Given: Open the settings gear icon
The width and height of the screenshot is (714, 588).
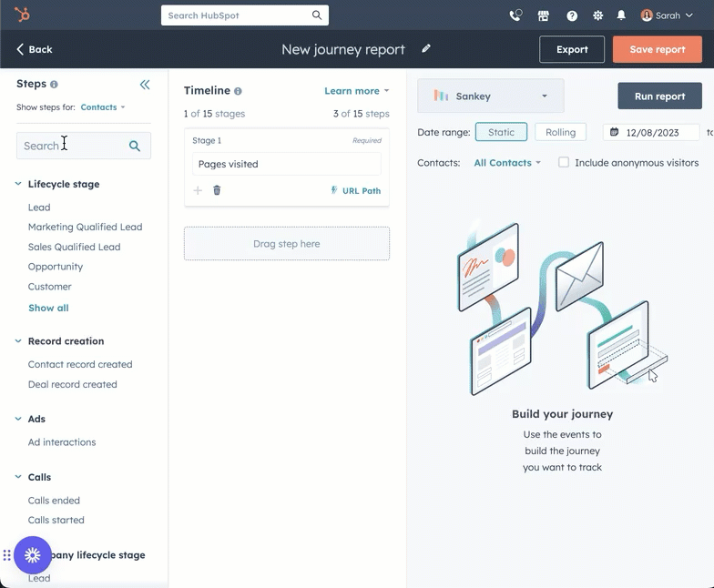Looking at the screenshot, I should pos(597,15).
